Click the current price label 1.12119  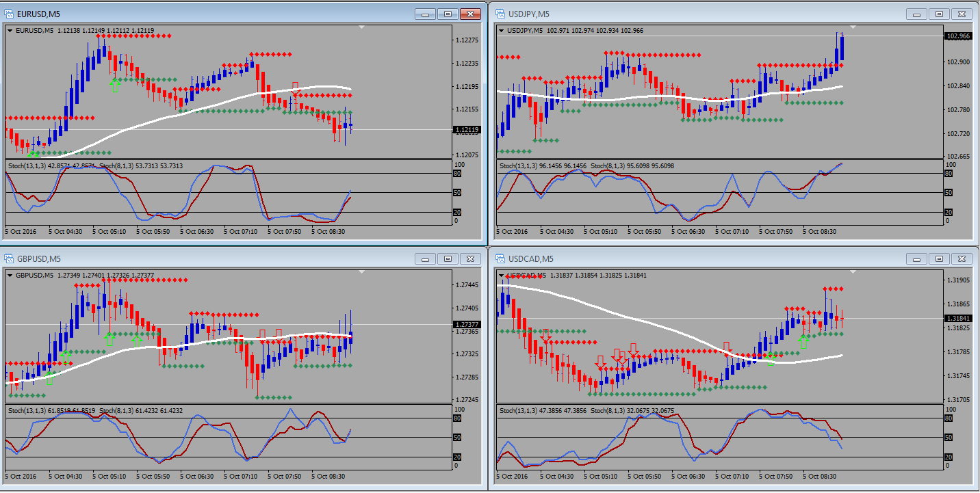tap(467, 129)
